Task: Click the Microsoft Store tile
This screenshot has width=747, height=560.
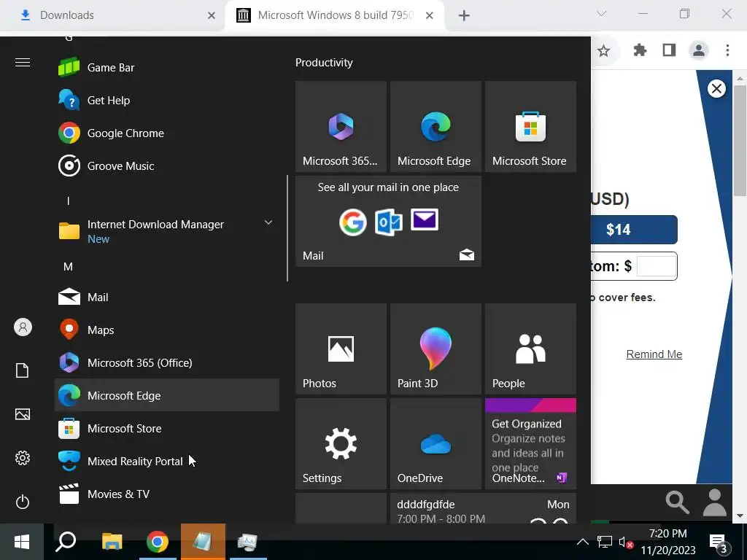Action: point(530,127)
